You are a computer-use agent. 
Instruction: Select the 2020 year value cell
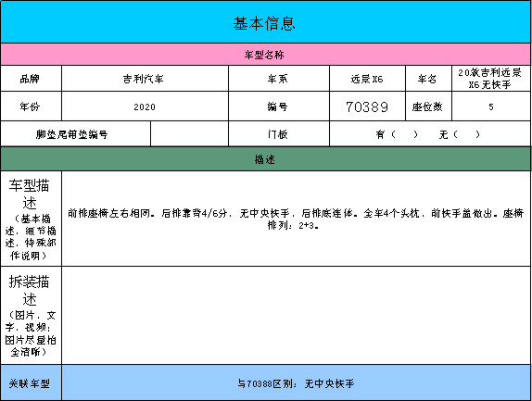(145, 107)
